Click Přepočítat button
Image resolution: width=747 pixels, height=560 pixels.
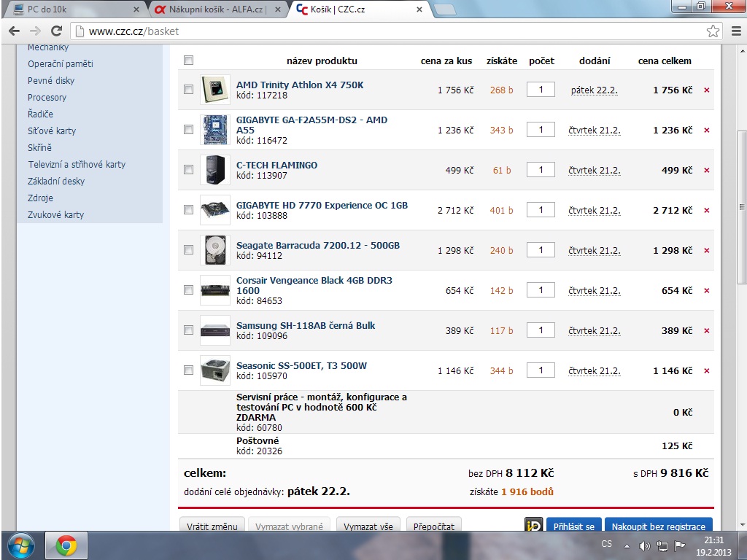[x=434, y=525]
